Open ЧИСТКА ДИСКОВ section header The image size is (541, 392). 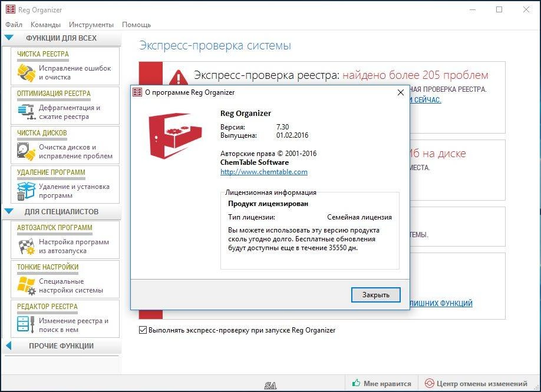coord(42,132)
